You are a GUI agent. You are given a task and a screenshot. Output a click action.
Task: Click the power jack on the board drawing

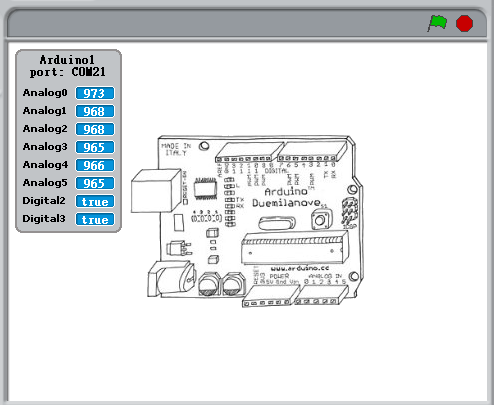click(x=171, y=279)
